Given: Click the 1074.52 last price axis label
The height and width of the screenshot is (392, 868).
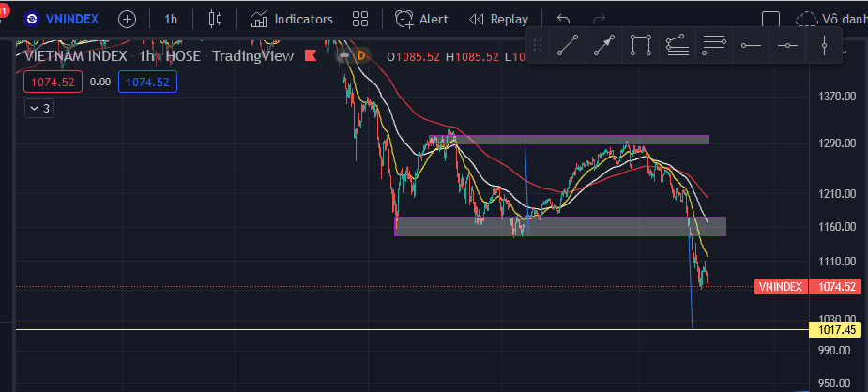Looking at the screenshot, I should 835,286.
